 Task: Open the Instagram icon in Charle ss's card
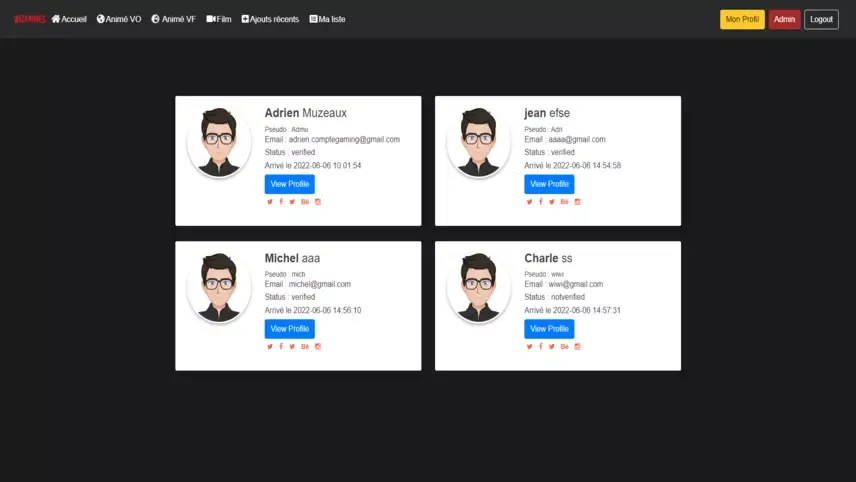click(577, 346)
